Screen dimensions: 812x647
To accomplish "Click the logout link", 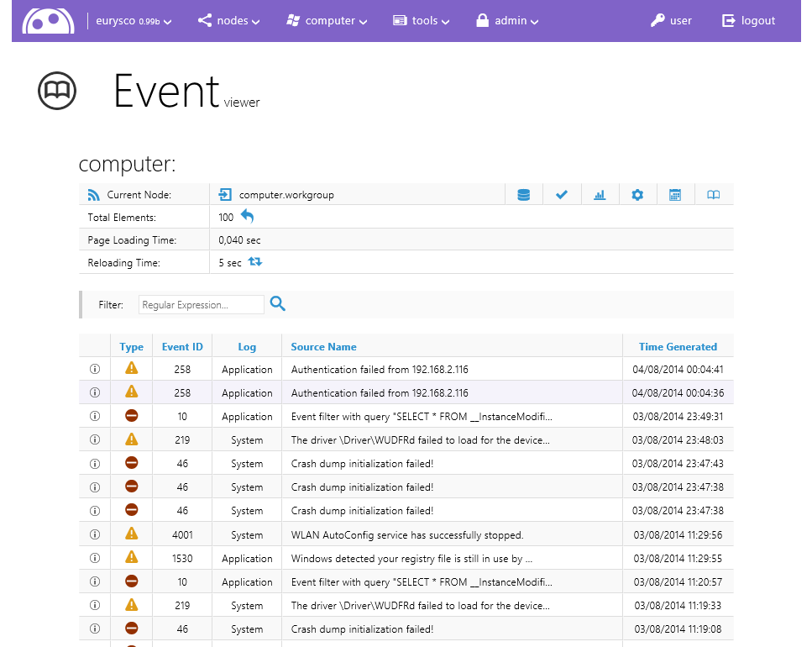I will pos(749,21).
